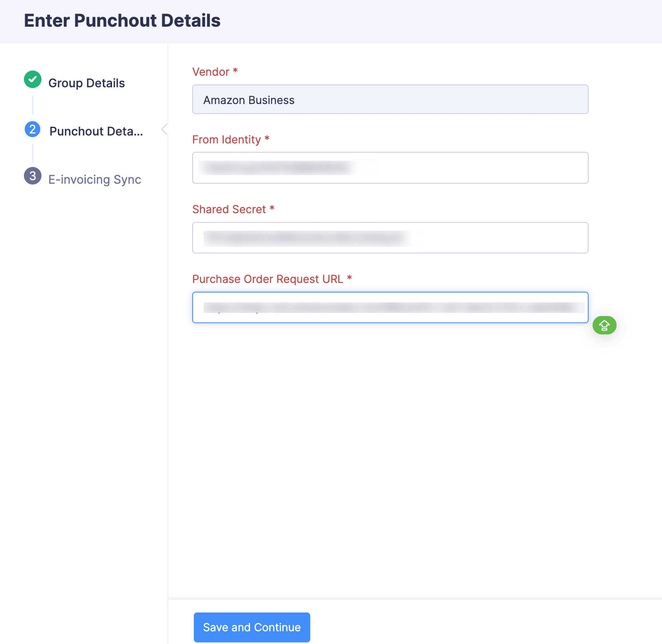Focus the From Identity input field
Image resolution: width=662 pixels, height=644 pixels.
[390, 167]
